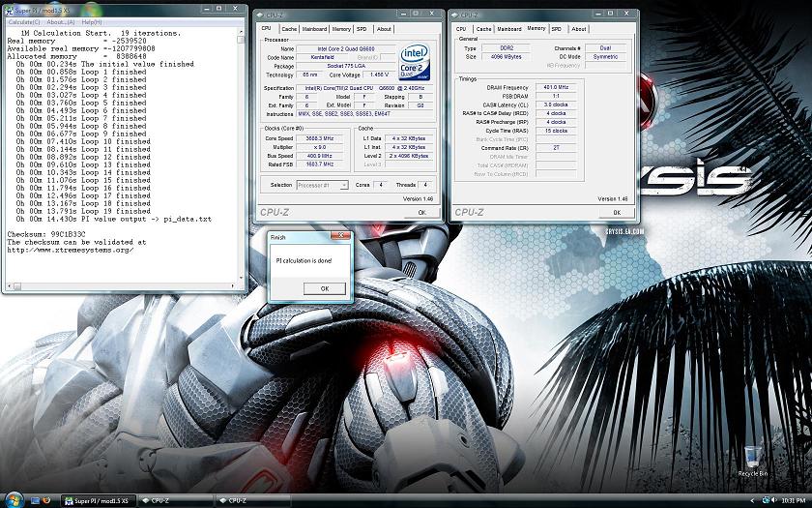
Task: Click the CPU-Z memory window title bar icon
Action: (454, 15)
